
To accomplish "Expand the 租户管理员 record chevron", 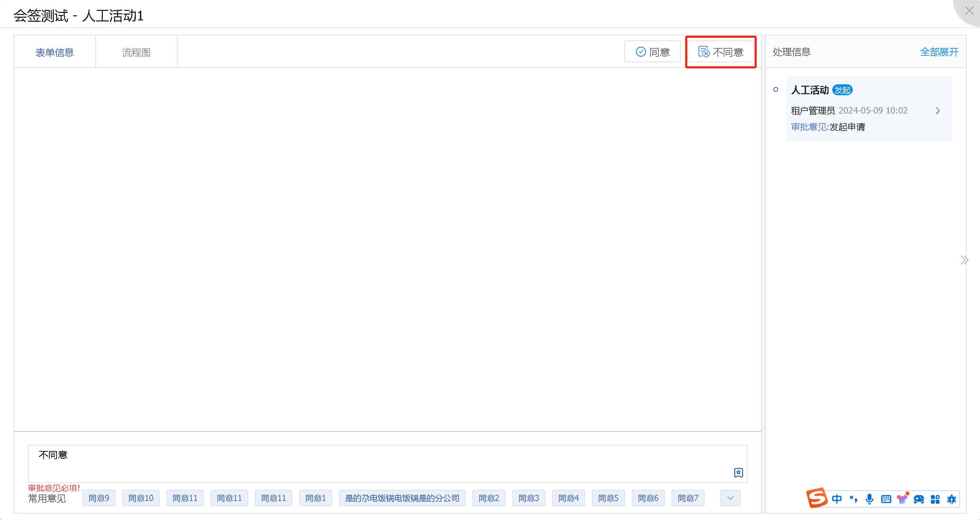I will [x=937, y=111].
